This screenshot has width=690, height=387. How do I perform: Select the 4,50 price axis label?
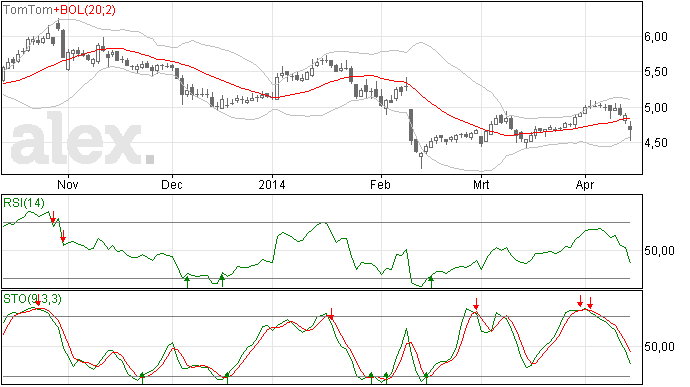(x=656, y=143)
